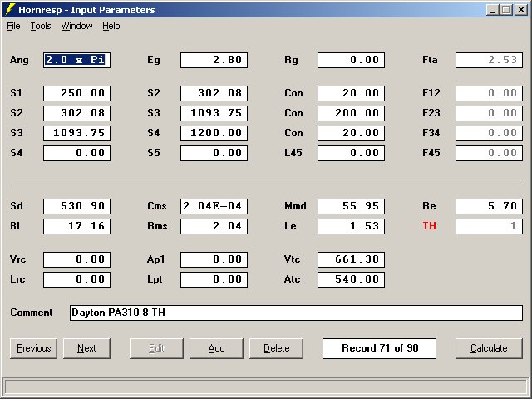This screenshot has width=532, height=399.
Task: Click the Hornresp lightning bolt title icon
Action: tap(10, 9)
